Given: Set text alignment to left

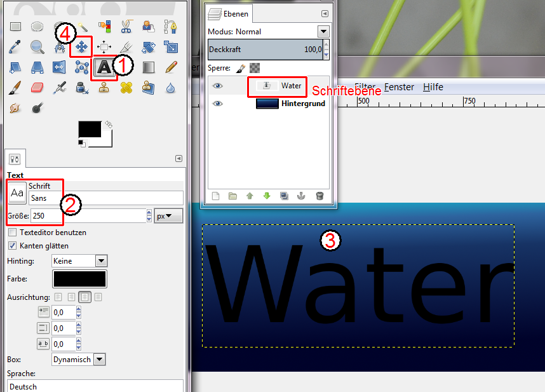Looking at the screenshot, I should pos(58,297).
